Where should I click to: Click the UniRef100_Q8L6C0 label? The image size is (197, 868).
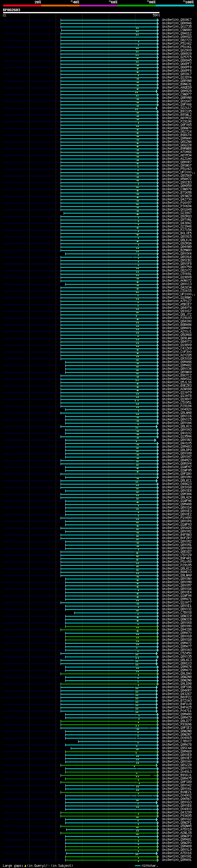point(177,426)
